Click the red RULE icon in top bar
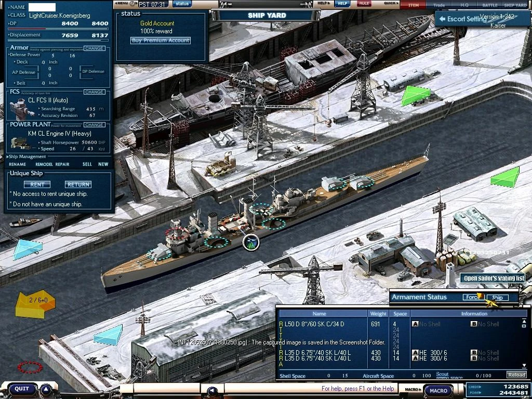 coord(363,4)
